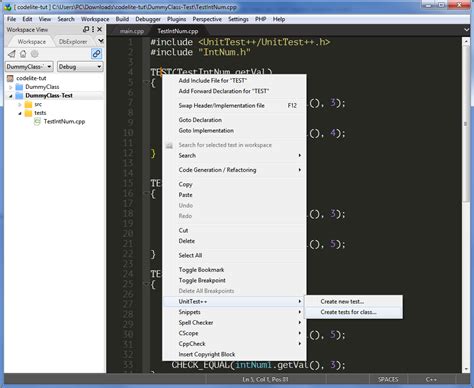Collapse the DummyClass-Test project node
The height and width of the screenshot is (388, 474).
10,96
